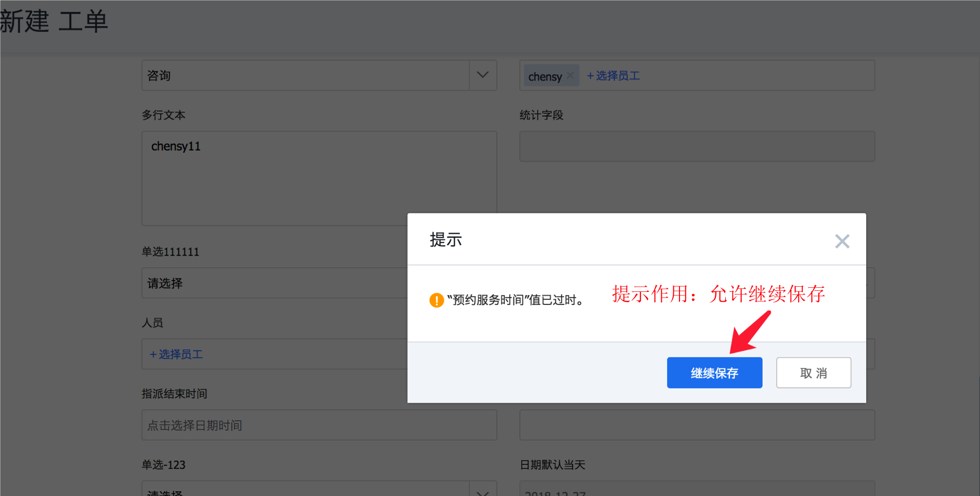Click the 日期默认当天 date field

(697, 489)
